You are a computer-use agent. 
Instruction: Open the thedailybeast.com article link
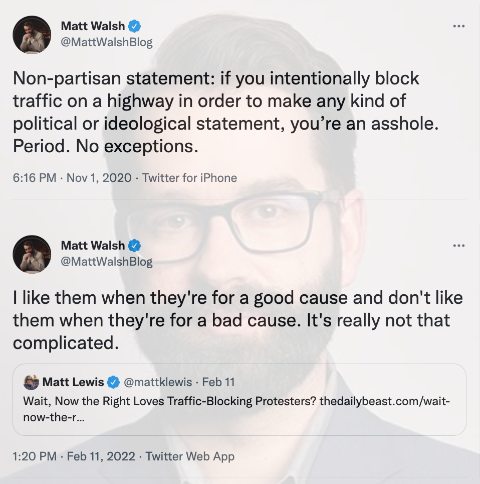[385, 401]
